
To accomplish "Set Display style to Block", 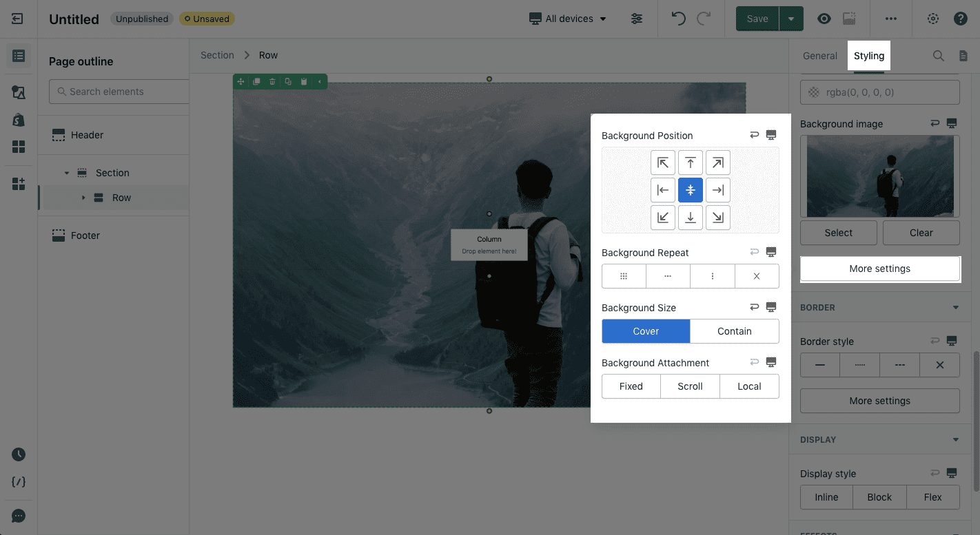I will pyautogui.click(x=879, y=497).
